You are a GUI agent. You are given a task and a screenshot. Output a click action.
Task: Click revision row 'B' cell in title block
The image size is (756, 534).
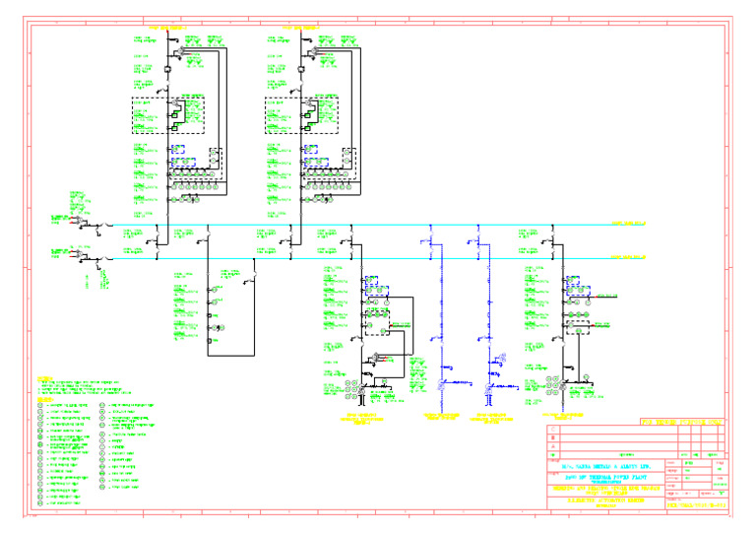(553, 438)
